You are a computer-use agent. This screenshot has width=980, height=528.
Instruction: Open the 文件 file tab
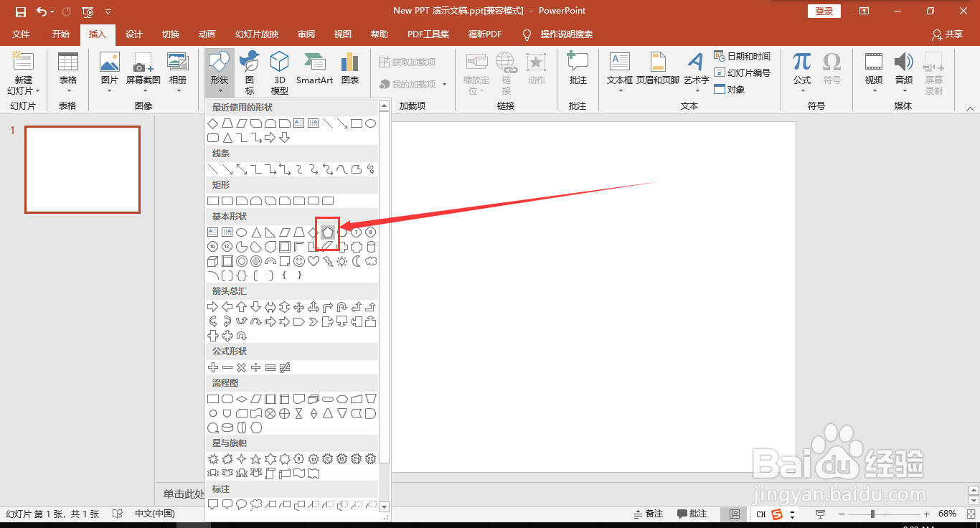(21, 34)
